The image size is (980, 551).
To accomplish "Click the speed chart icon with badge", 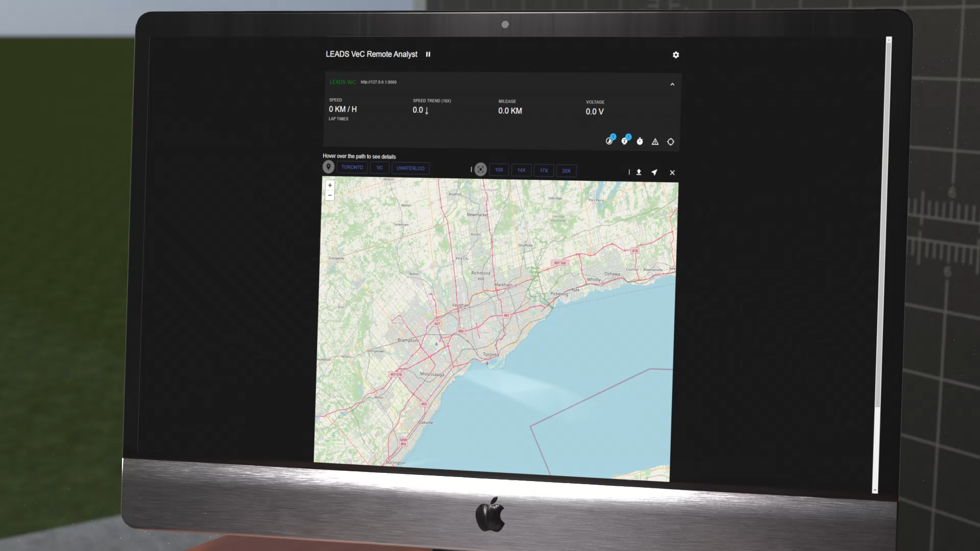I will tap(609, 141).
